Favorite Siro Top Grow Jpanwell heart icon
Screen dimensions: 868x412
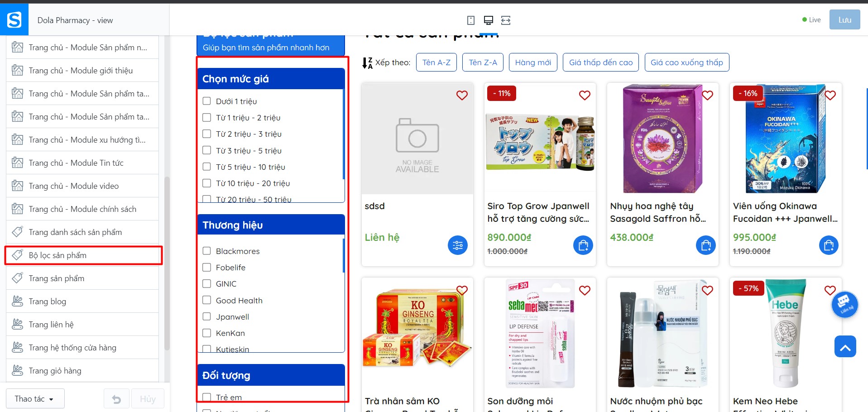585,95
